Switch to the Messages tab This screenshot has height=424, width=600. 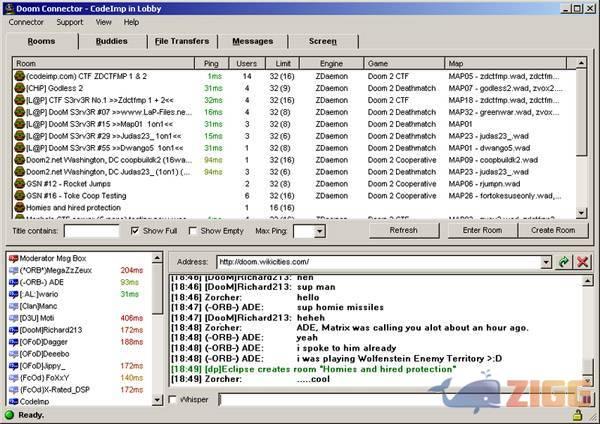pos(253,41)
